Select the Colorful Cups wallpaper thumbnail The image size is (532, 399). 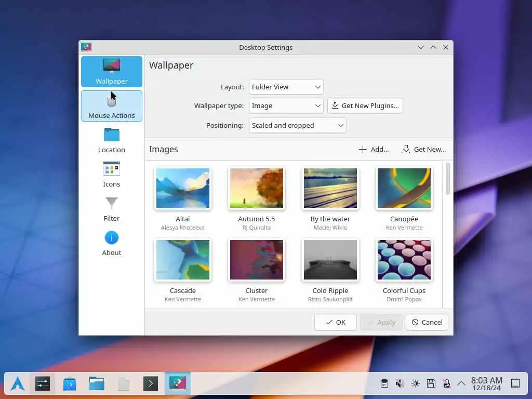(404, 260)
